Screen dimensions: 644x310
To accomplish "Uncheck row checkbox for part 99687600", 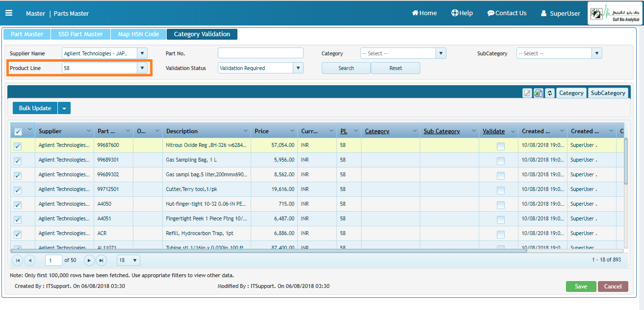I will pyautogui.click(x=18, y=146).
